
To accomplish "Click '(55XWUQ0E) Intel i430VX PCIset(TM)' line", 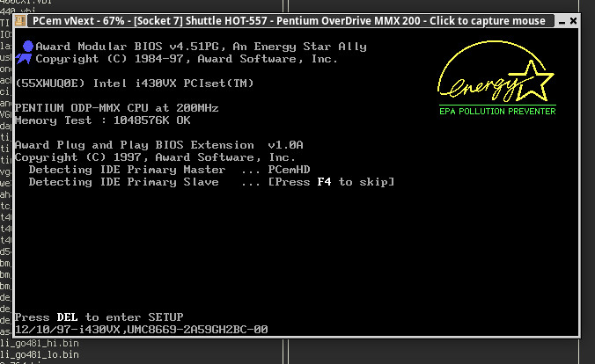I will coord(135,84).
